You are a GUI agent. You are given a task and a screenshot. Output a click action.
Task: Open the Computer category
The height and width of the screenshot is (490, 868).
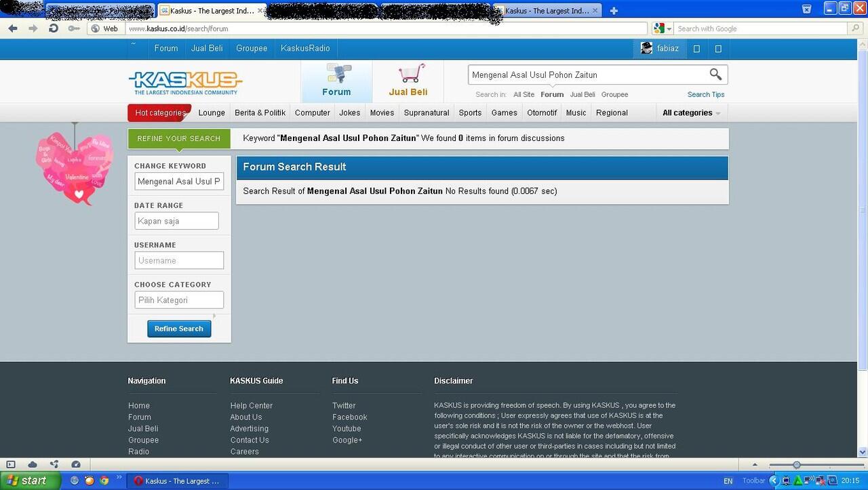pyautogui.click(x=313, y=113)
